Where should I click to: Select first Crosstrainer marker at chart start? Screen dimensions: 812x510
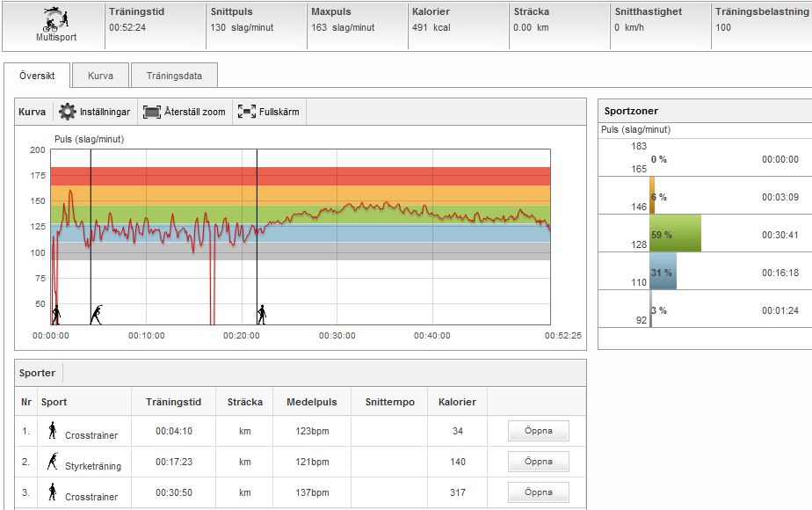(x=56, y=315)
